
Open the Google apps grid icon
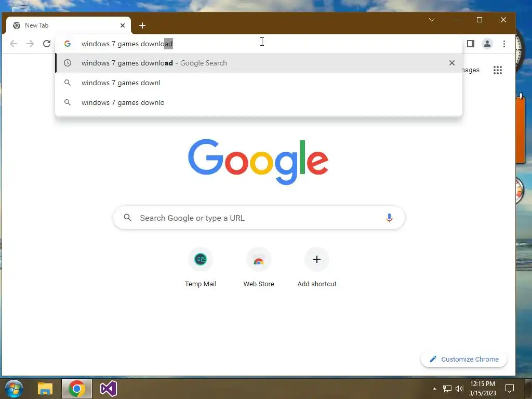tap(497, 70)
